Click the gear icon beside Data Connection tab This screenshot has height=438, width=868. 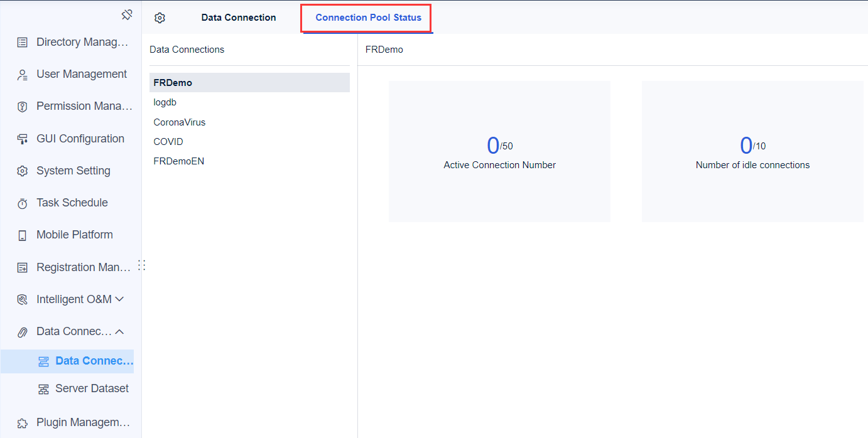(160, 18)
